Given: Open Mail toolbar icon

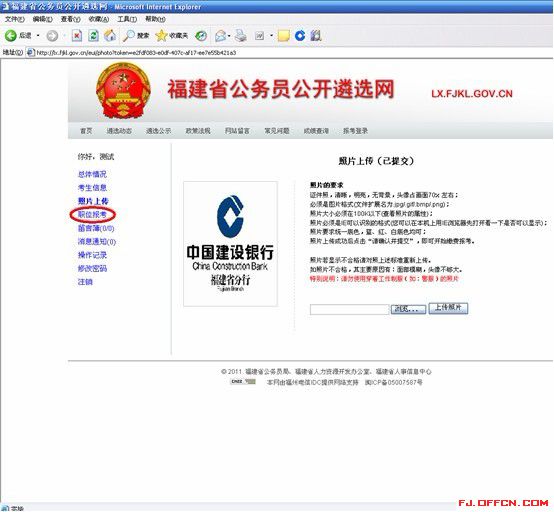Looking at the screenshot, I should click(x=220, y=36).
